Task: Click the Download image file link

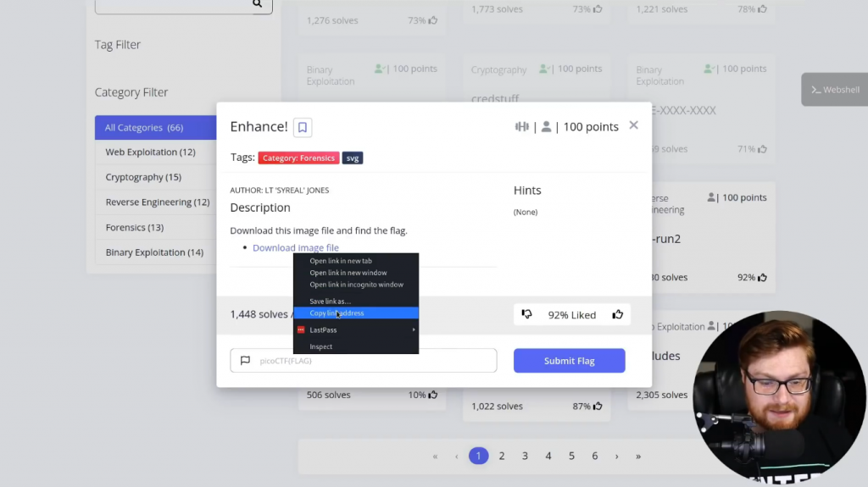Action: [x=296, y=248]
